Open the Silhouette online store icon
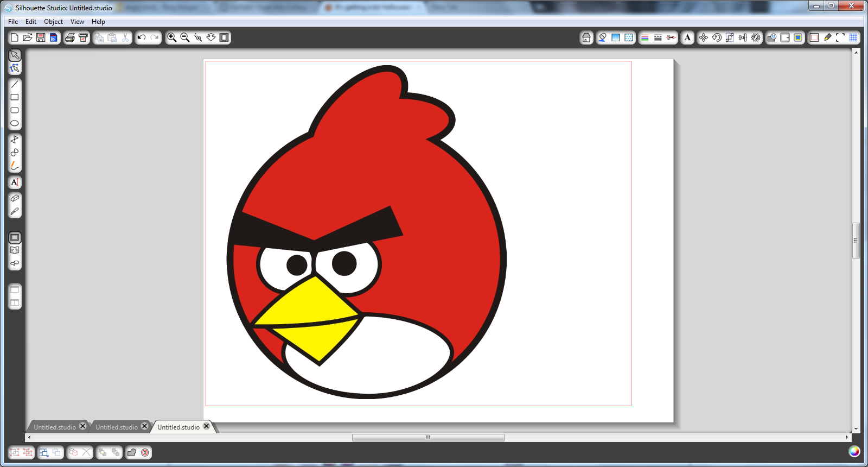 [586, 37]
